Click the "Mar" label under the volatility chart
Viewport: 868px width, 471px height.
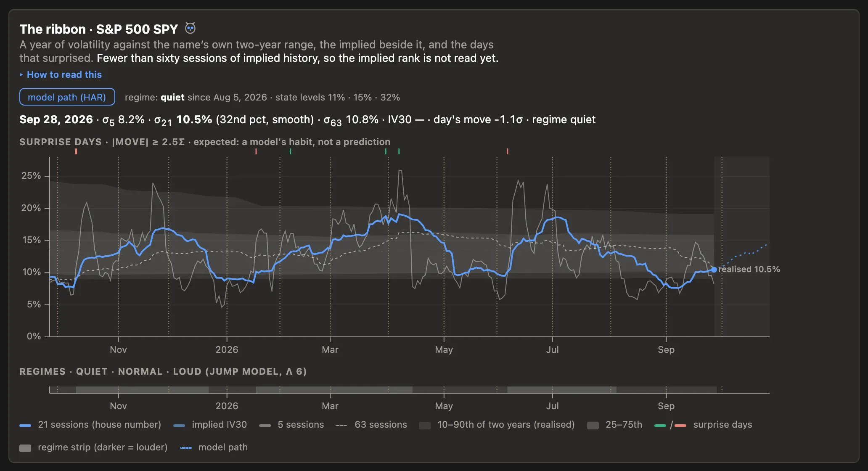[330, 350]
